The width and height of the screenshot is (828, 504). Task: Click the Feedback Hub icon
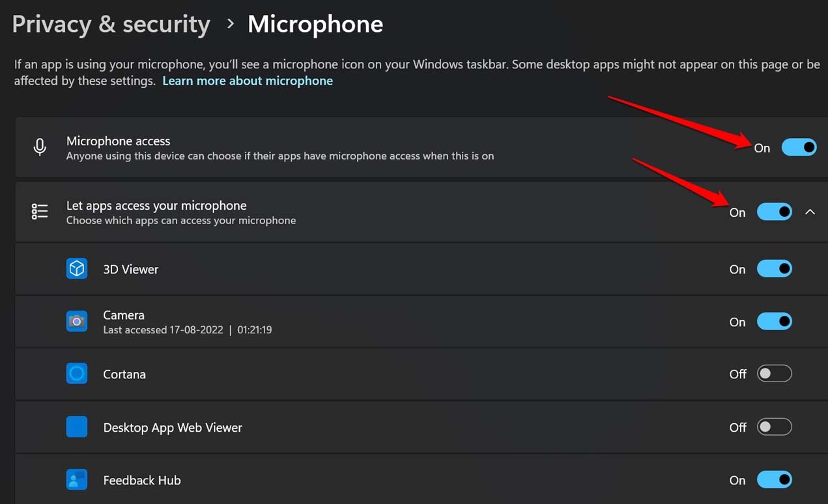(x=77, y=480)
